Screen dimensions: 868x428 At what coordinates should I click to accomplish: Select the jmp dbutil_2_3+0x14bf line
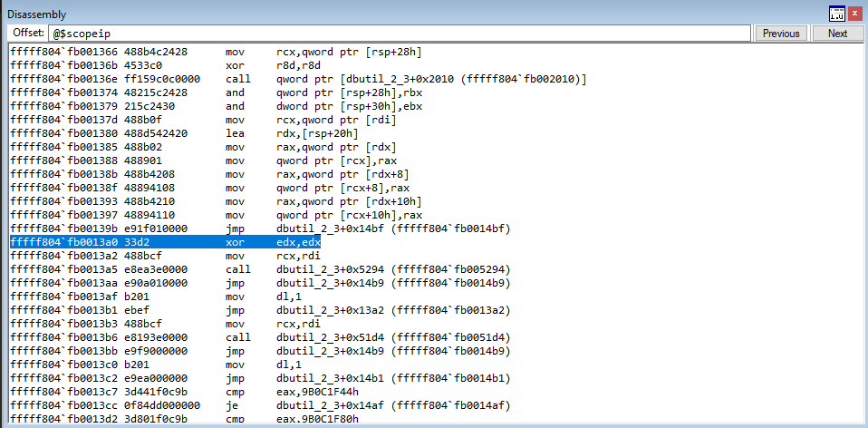point(260,229)
